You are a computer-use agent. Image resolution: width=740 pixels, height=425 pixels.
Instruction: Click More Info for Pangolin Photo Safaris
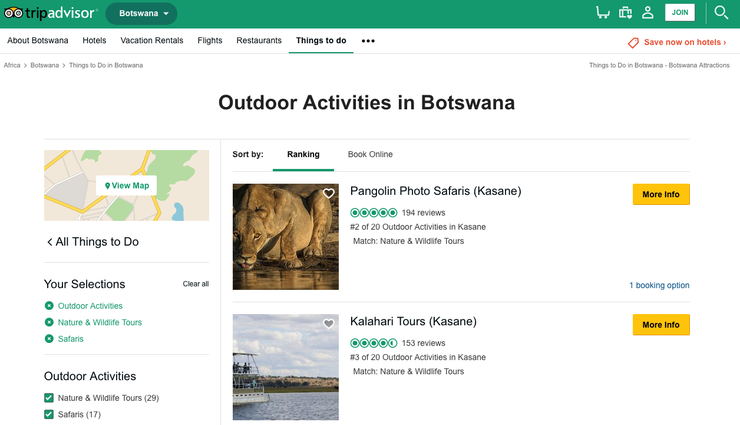(661, 195)
